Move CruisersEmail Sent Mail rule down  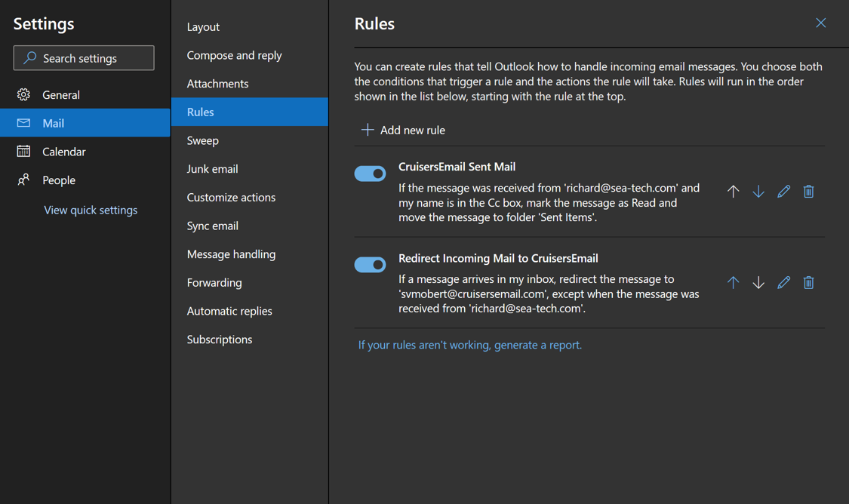[x=758, y=192]
